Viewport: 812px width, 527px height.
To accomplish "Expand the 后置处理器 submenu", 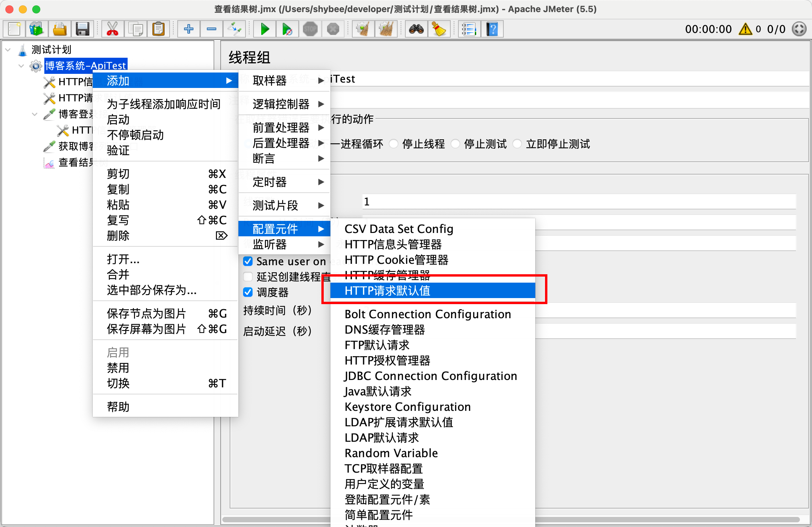I will click(284, 143).
